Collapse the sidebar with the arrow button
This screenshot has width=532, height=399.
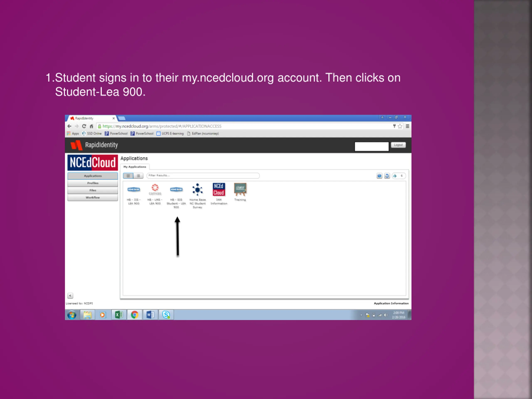70,296
